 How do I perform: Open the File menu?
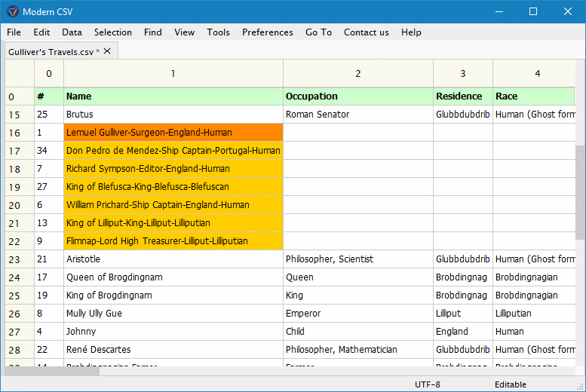14,32
